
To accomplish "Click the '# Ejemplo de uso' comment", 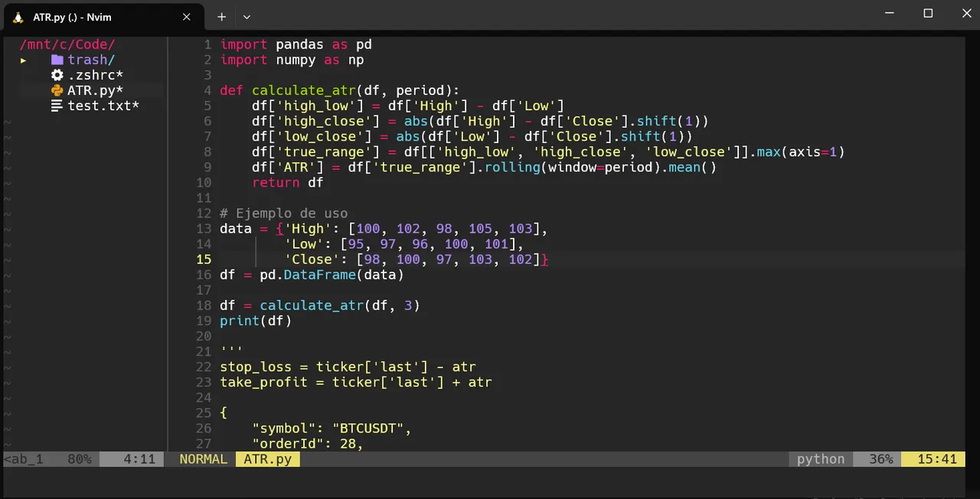I will (x=283, y=213).
